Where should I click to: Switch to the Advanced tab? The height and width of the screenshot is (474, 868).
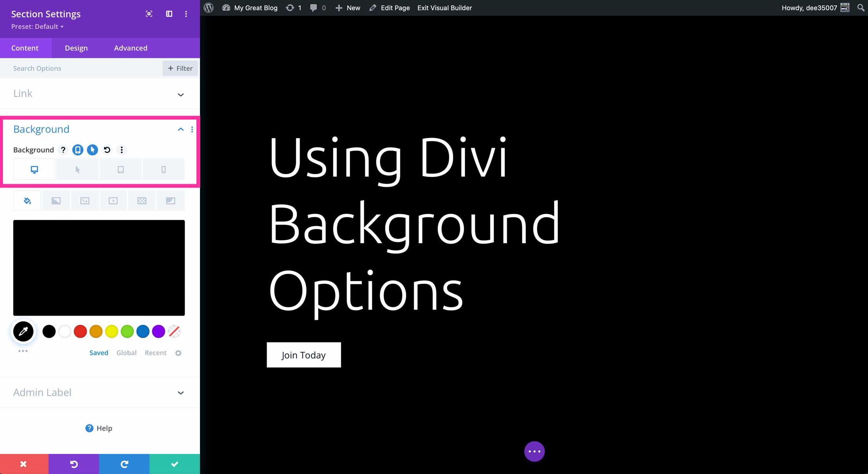click(x=130, y=48)
